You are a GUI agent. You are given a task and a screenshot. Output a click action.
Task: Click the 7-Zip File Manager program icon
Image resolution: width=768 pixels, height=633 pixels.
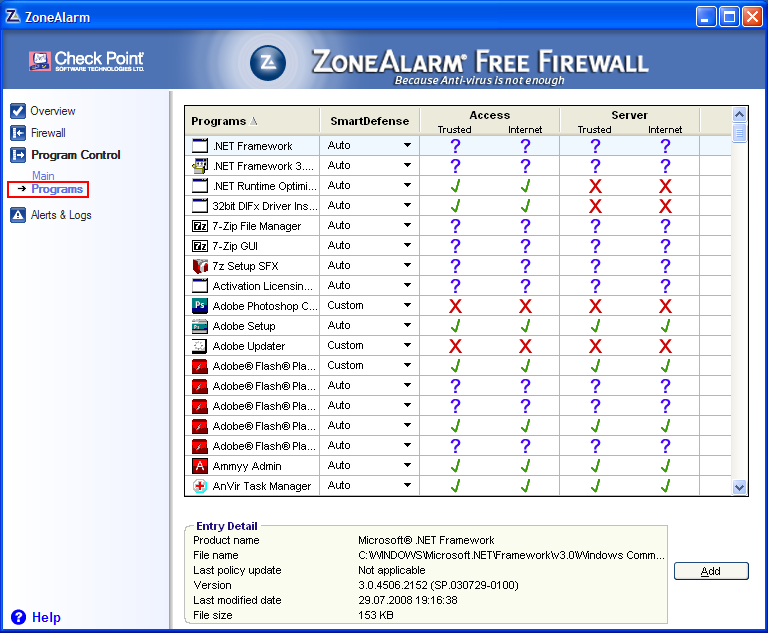pos(200,226)
